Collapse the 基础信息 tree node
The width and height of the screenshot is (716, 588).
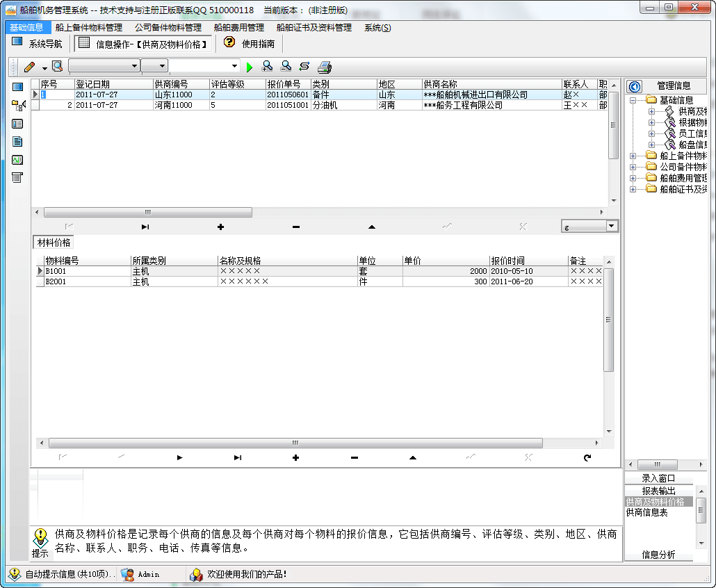[633, 100]
